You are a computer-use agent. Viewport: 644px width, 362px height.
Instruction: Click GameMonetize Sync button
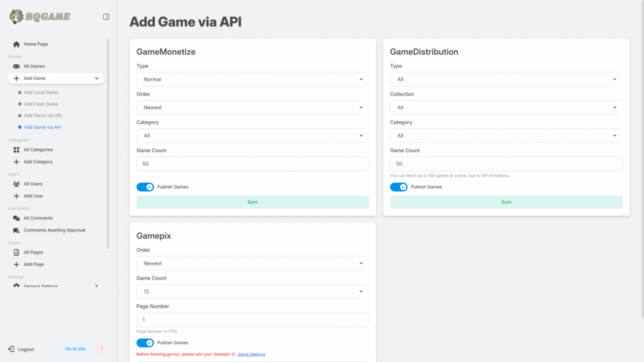[253, 202]
